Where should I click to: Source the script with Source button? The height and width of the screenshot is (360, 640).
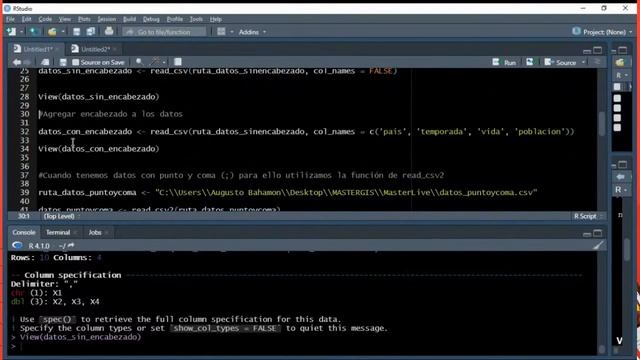coord(560,62)
